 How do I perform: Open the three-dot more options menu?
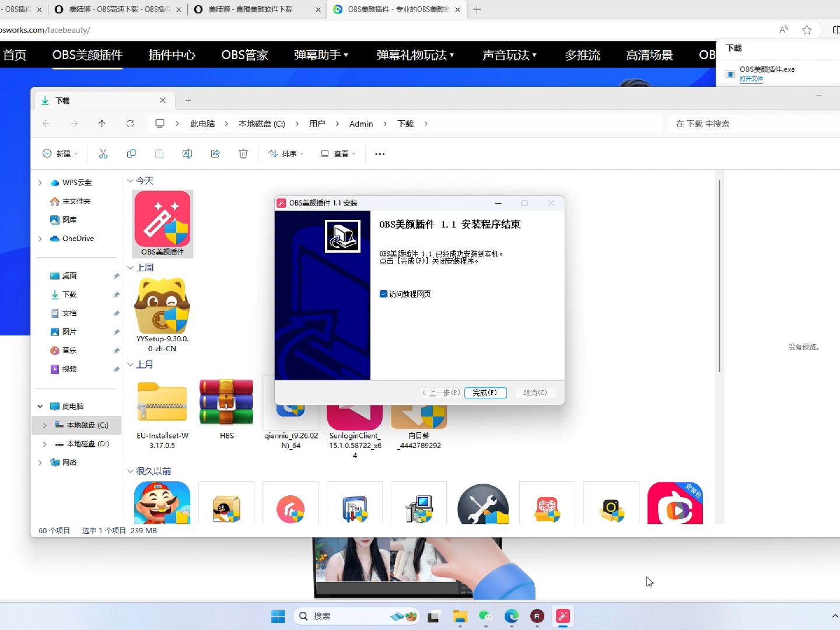pyautogui.click(x=380, y=154)
